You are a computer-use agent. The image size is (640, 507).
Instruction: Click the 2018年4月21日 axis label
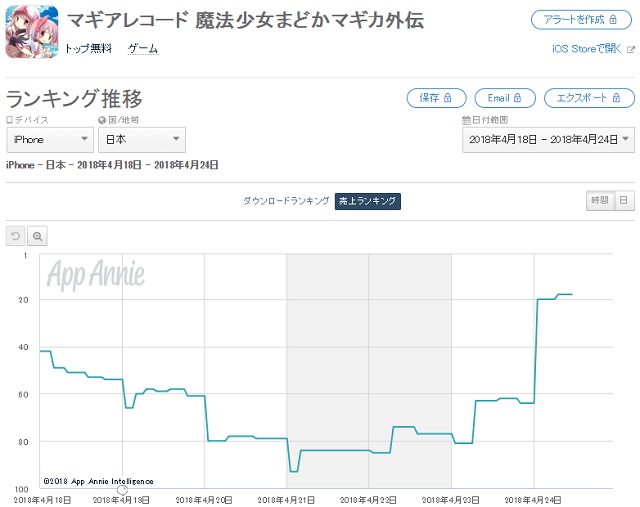click(286, 500)
